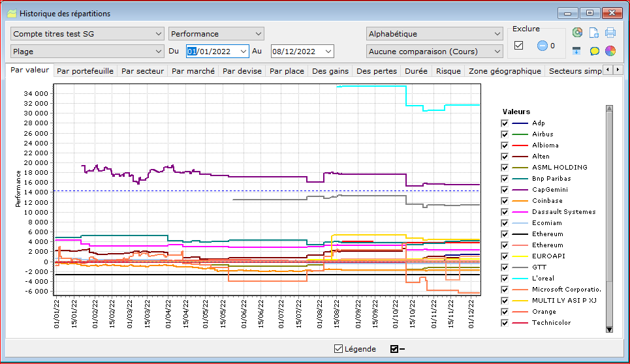Screen dimensions: 630x364
Task: Click the download arrow icon
Action: [576, 51]
